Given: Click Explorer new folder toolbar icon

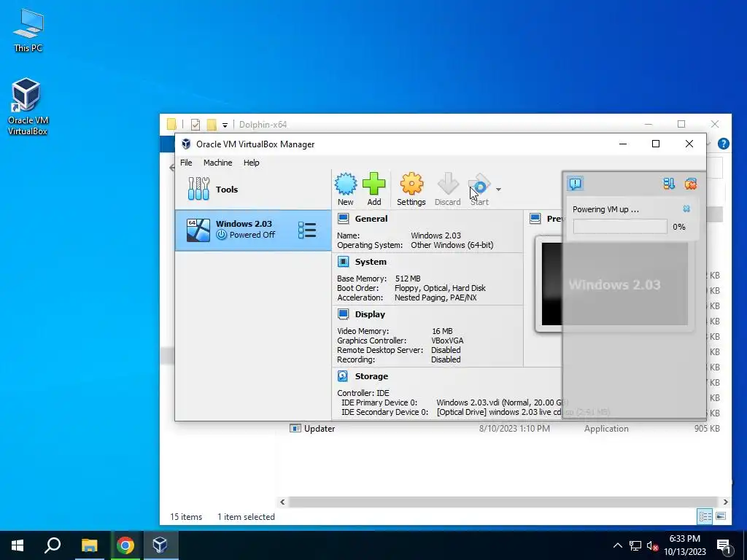Looking at the screenshot, I should click(x=212, y=124).
